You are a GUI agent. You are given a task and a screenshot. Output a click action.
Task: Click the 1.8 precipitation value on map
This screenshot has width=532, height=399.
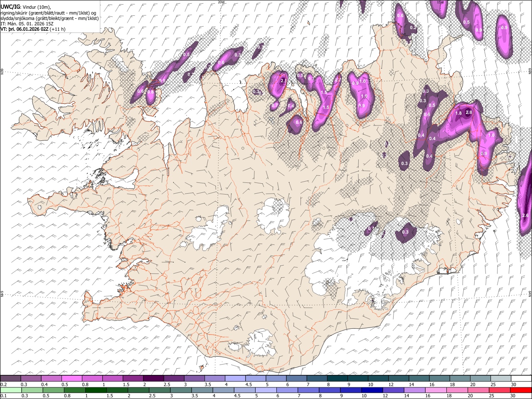459,113
